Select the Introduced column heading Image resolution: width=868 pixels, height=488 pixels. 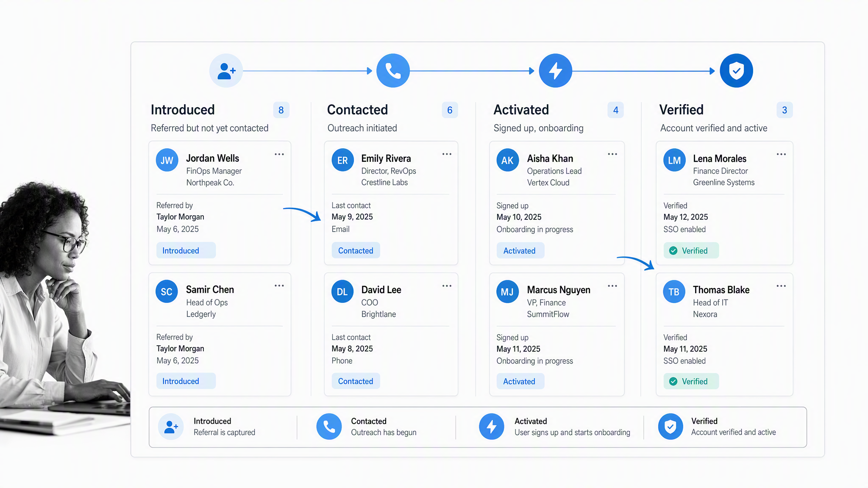(x=183, y=110)
